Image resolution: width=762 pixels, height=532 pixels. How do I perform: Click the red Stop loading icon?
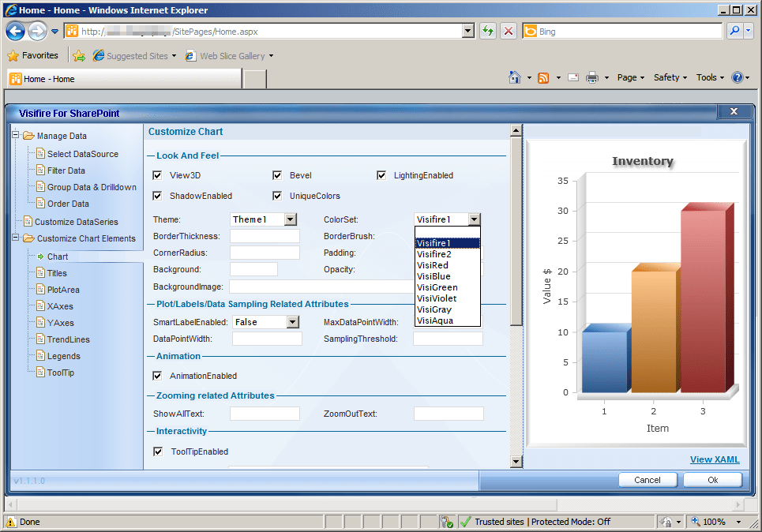tap(508, 30)
